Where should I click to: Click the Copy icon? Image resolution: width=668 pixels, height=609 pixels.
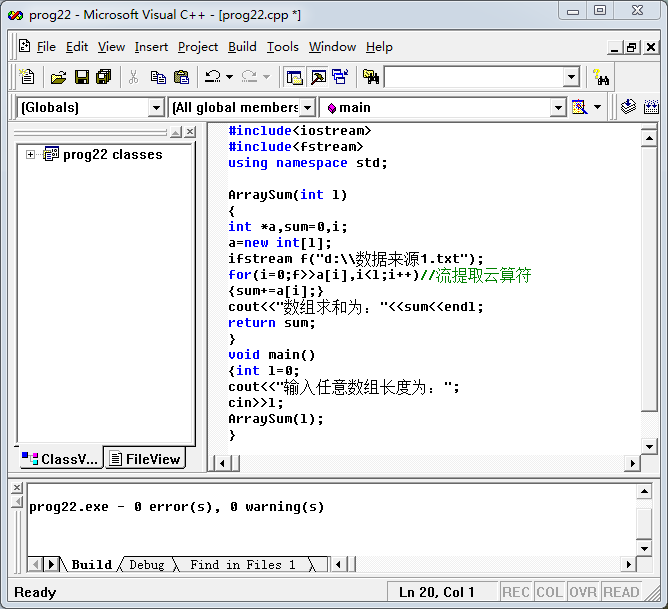158,77
